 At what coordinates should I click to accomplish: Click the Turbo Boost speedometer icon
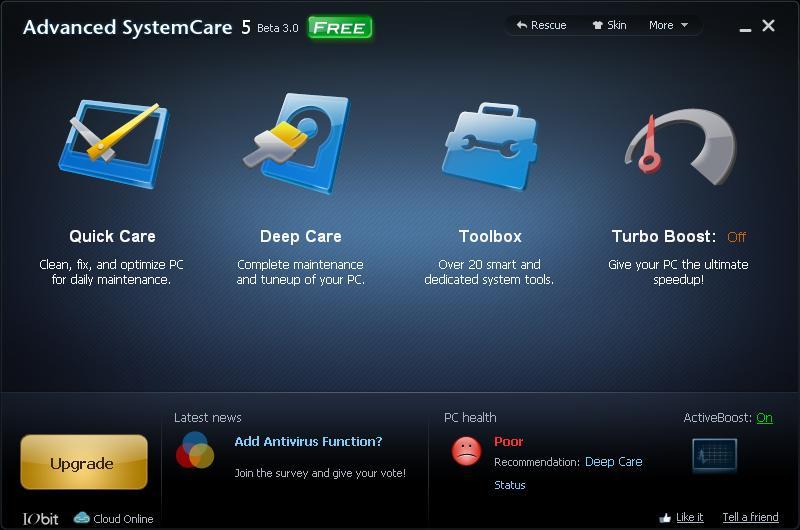pyautogui.click(x=681, y=146)
